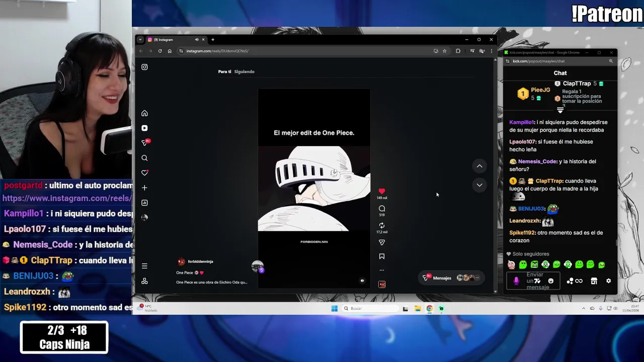644x362 pixels.
Task: Switch to the Siguiendo tab
Action: [x=245, y=71]
